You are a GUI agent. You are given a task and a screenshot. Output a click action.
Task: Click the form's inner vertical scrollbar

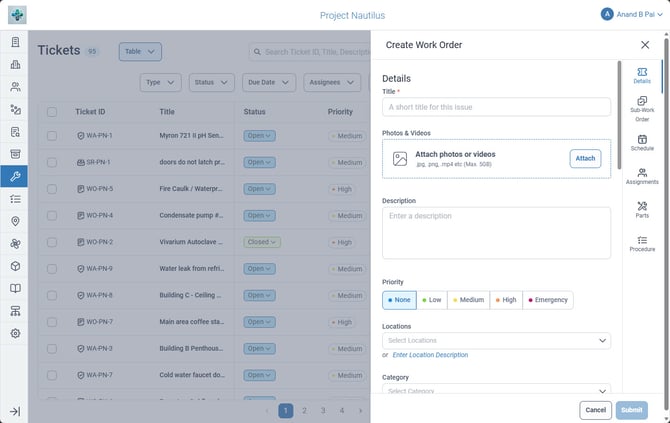tap(619, 115)
